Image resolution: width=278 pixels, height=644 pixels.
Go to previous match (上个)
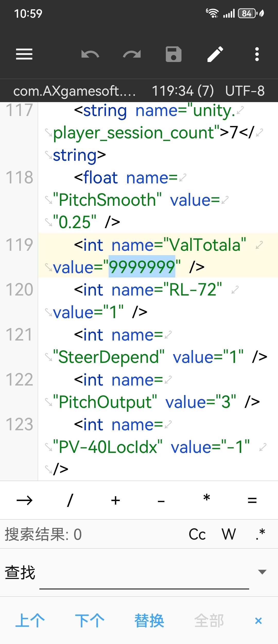tap(30, 621)
